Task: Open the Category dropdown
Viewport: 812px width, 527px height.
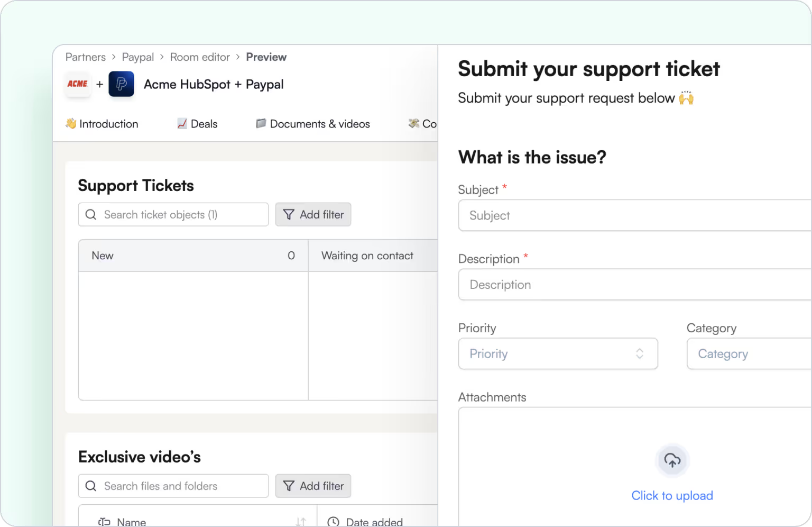Action: pyautogui.click(x=749, y=354)
